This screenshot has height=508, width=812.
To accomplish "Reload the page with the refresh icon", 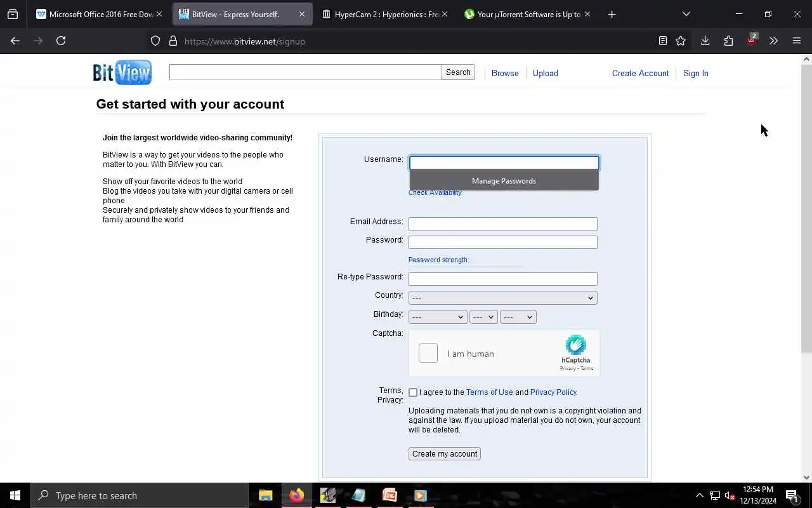I will (x=61, y=41).
